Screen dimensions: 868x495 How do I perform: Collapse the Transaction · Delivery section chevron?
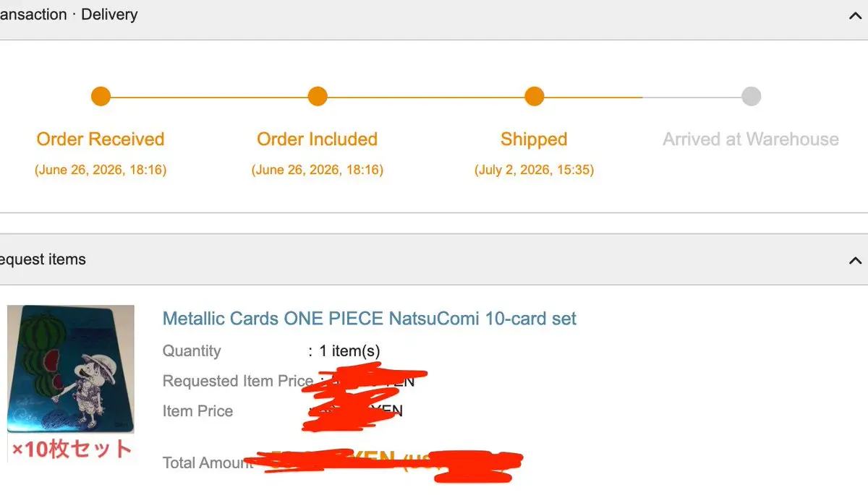click(855, 15)
